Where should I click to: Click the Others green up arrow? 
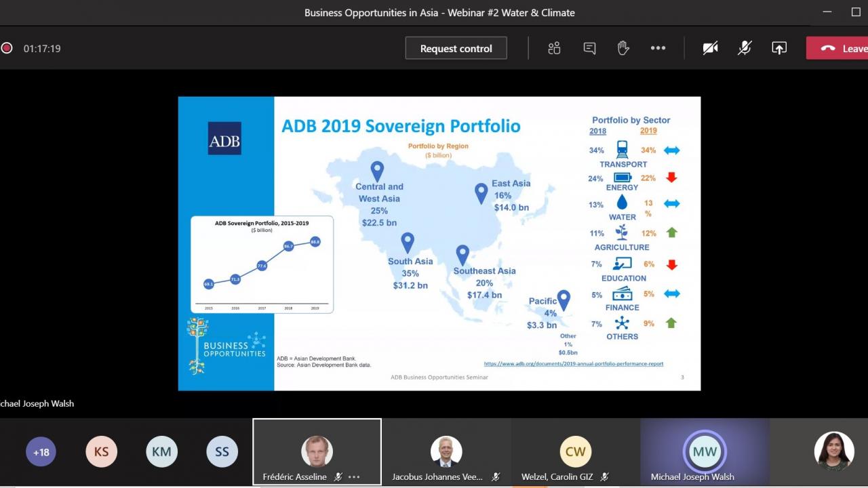pyautogui.click(x=671, y=323)
